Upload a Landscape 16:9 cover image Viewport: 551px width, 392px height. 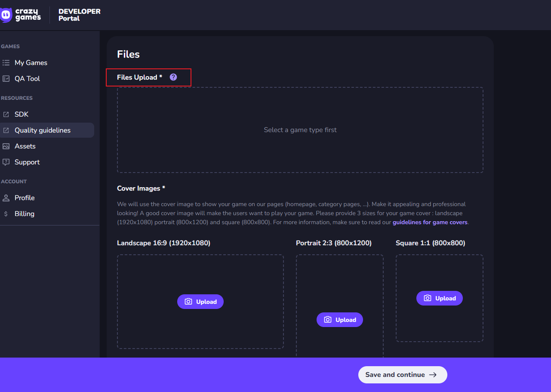200,302
